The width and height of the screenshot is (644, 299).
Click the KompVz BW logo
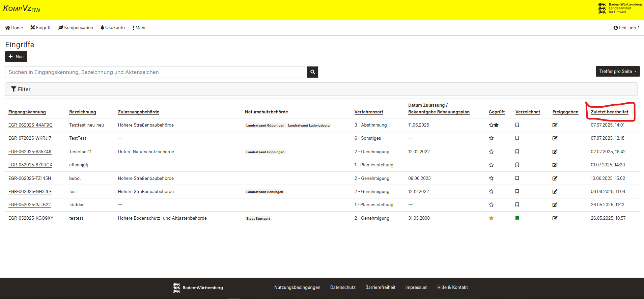(22, 9)
